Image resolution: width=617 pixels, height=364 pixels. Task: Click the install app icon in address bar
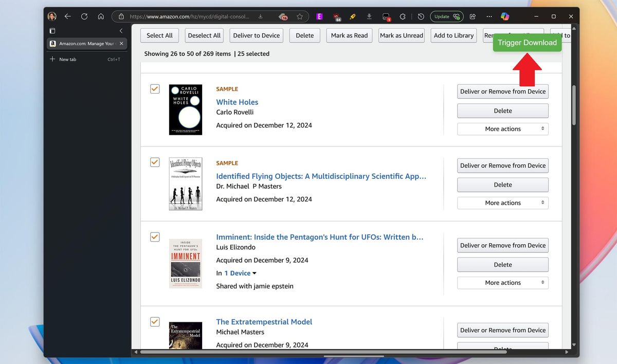click(261, 16)
